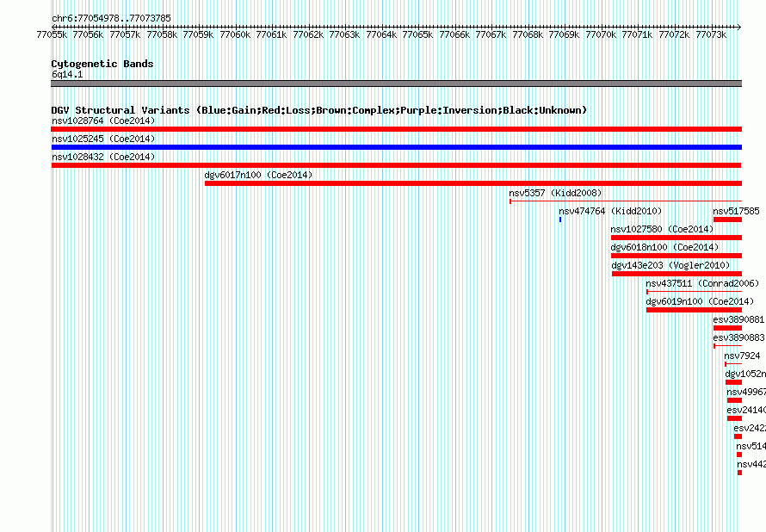766x532 pixels.
Task: Click the thin nsv437511 variant line
Action: (x=694, y=292)
